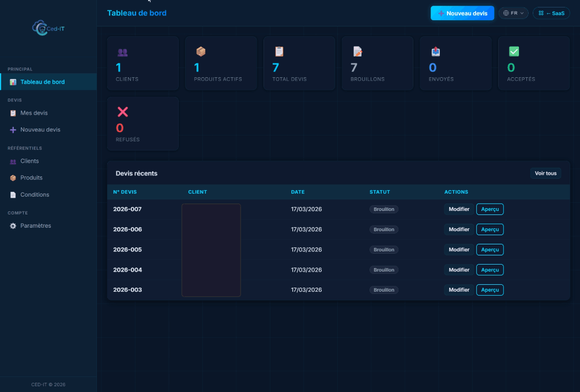Select the Clients icon in the sidebar
580x392 pixels.
(x=13, y=161)
